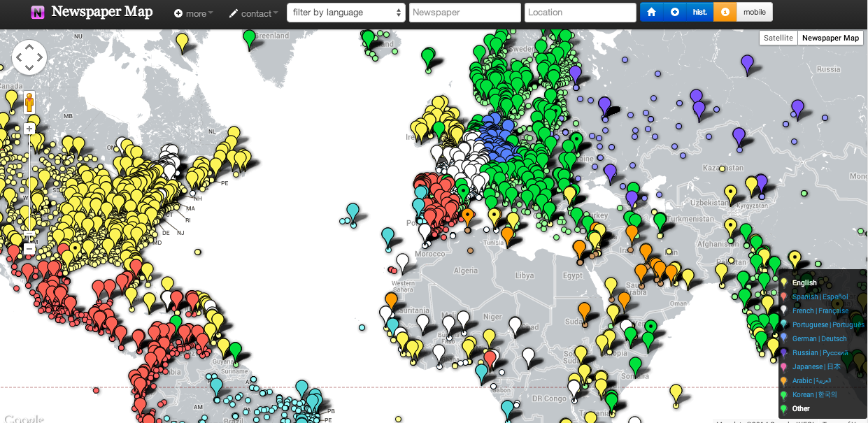
Task: Expand the 'filter by language' combo box
Action: [x=346, y=13]
